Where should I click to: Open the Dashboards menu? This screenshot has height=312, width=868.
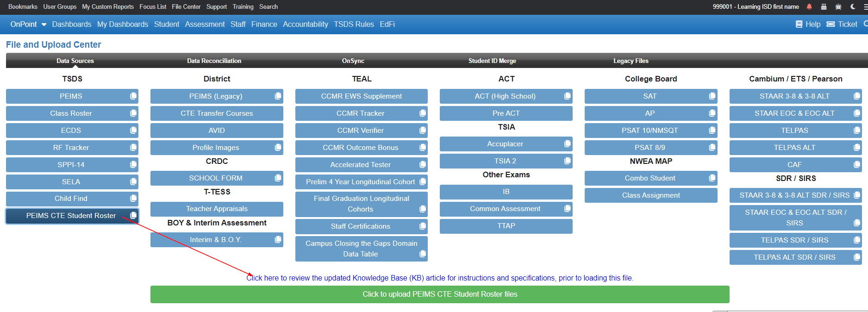(72, 24)
